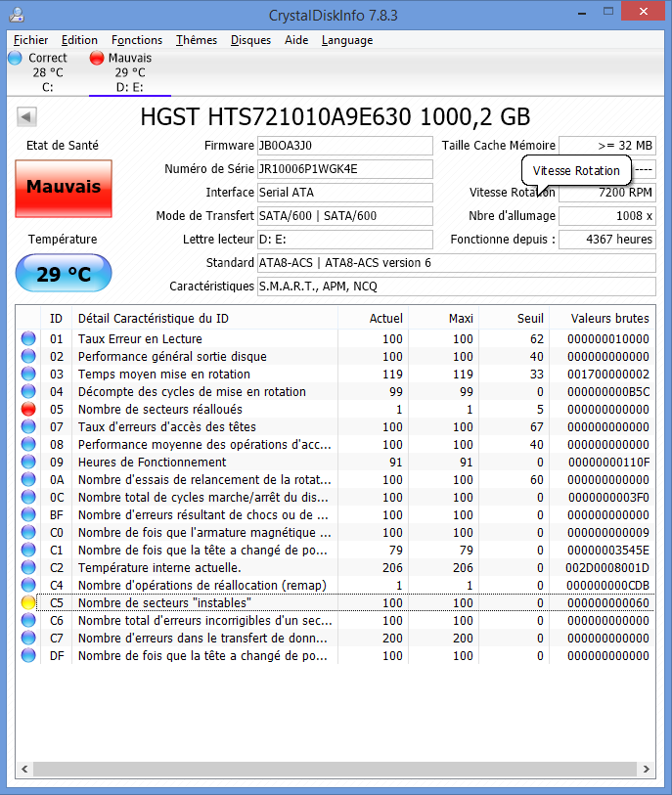Click blue status icon for attribute 0A
This screenshot has width=672, height=795.
click(x=28, y=479)
